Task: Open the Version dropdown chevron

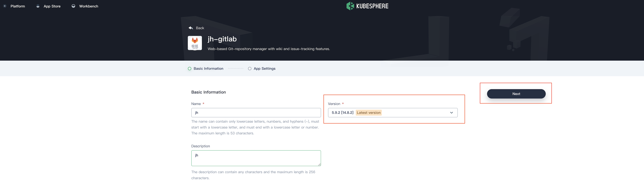Action: click(451, 113)
